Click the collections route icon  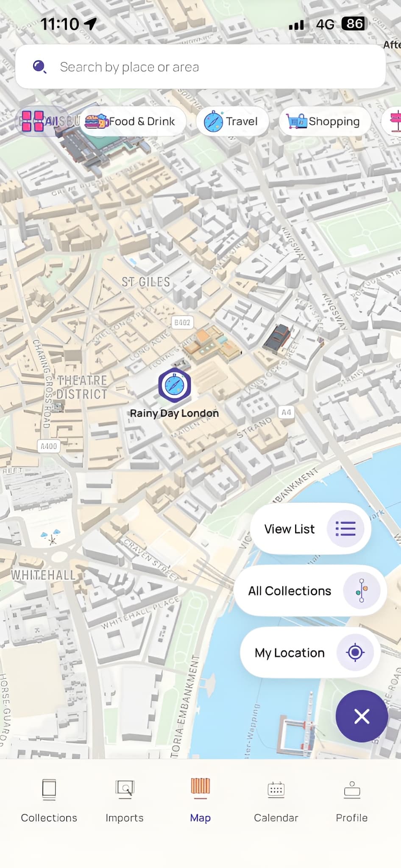pyautogui.click(x=362, y=590)
